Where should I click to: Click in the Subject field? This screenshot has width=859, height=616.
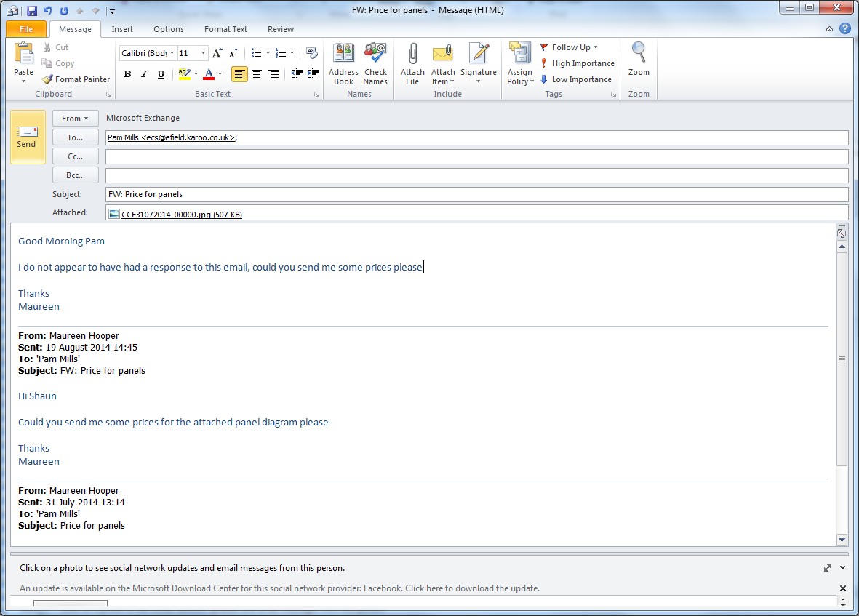476,194
